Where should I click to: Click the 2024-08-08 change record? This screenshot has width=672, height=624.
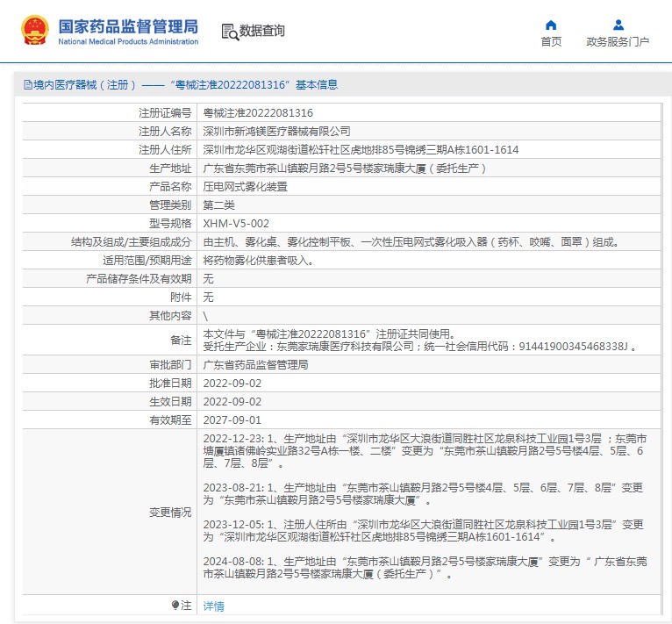coord(425,567)
